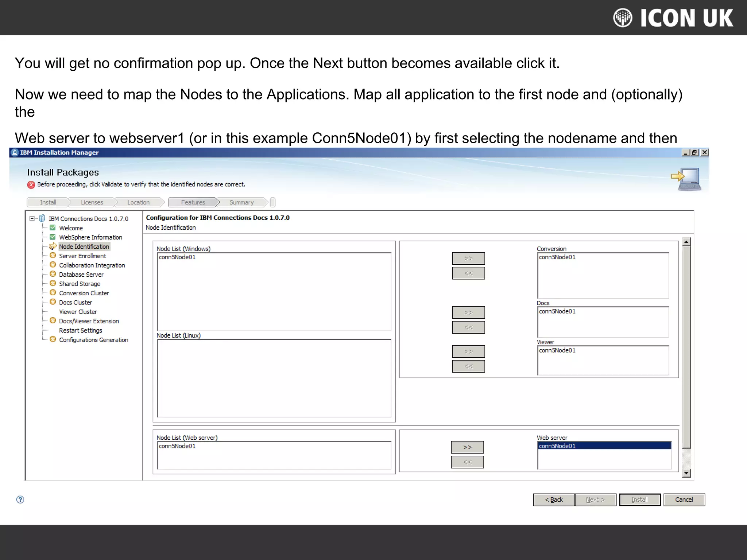Image resolution: width=747 pixels, height=560 pixels.
Task: Select conn5Node01 in the Web server list
Action: [x=604, y=446]
